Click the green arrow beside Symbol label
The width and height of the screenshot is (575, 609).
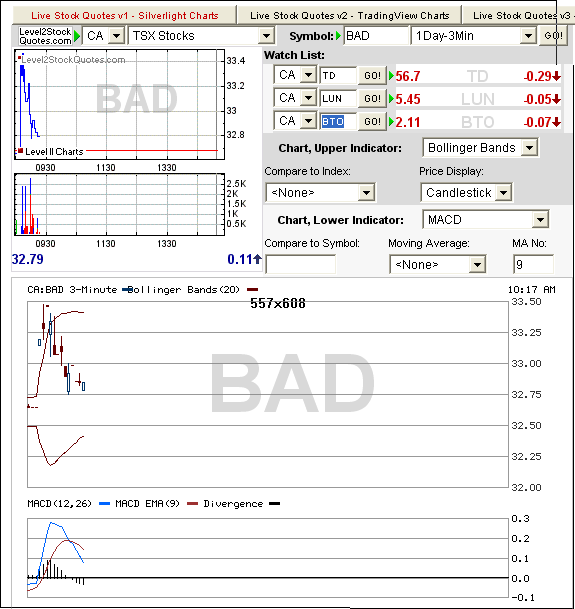tap(338, 36)
